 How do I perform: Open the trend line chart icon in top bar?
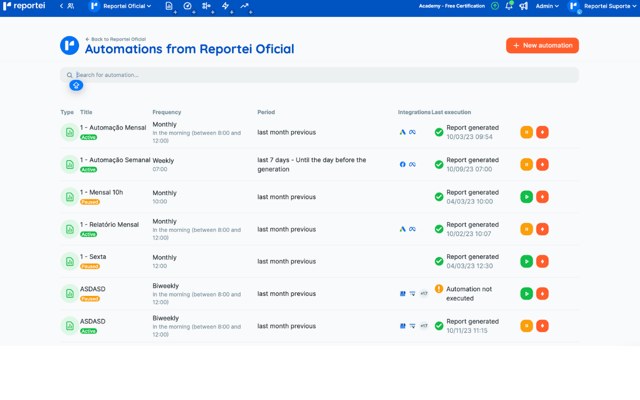[244, 6]
